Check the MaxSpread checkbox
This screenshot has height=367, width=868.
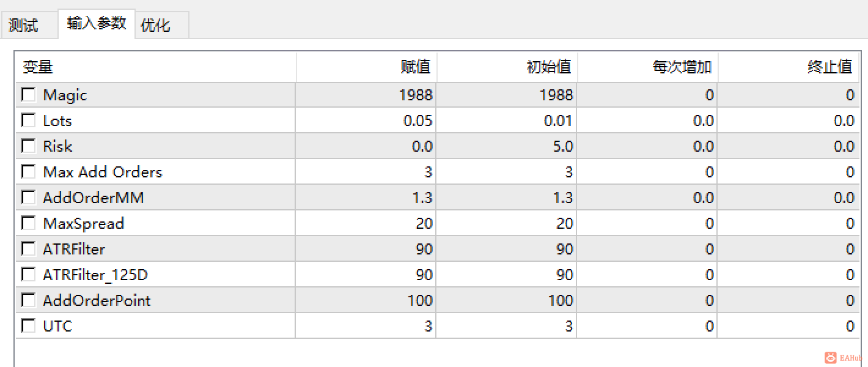(x=28, y=223)
